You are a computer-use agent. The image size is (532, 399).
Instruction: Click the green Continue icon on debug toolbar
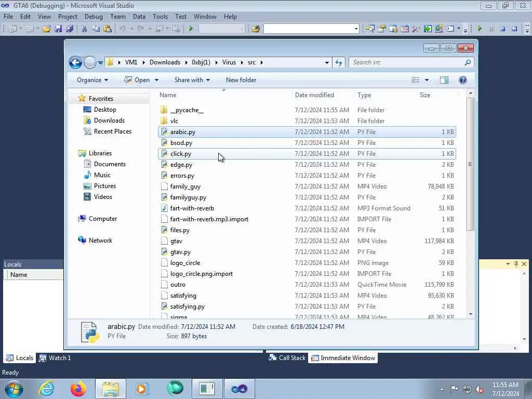[x=480, y=29]
